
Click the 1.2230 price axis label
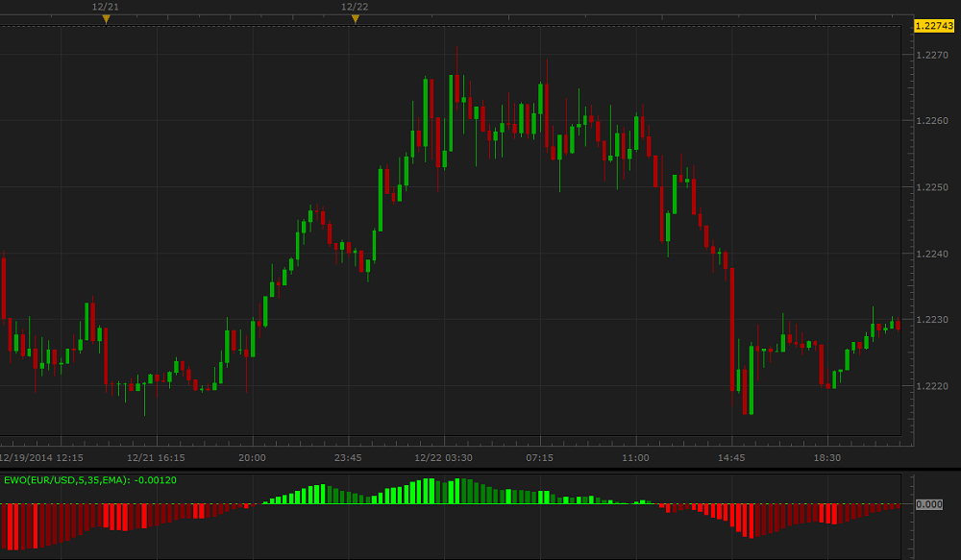[932, 320]
